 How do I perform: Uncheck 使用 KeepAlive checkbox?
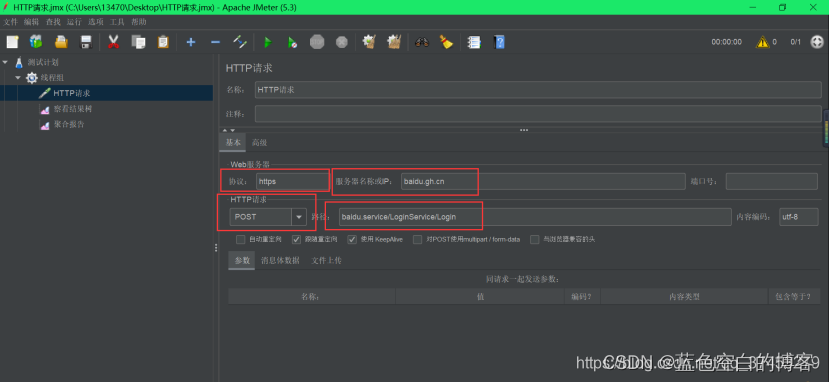coord(352,239)
